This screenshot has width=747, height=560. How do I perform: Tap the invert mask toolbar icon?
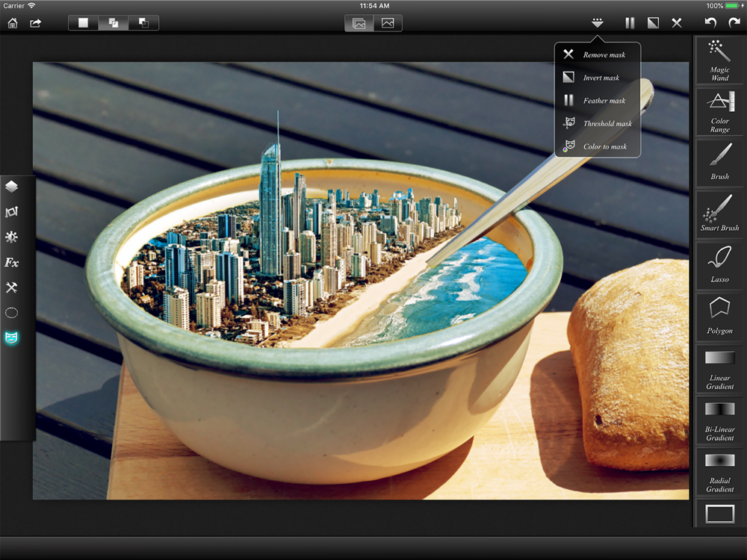tap(653, 23)
